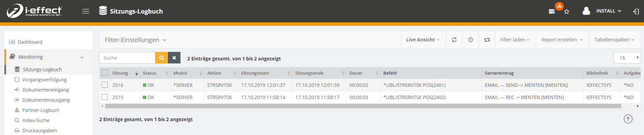Screen dimensions: 644x135
Task: Click the refresh table icon
Action: (x=454, y=40)
